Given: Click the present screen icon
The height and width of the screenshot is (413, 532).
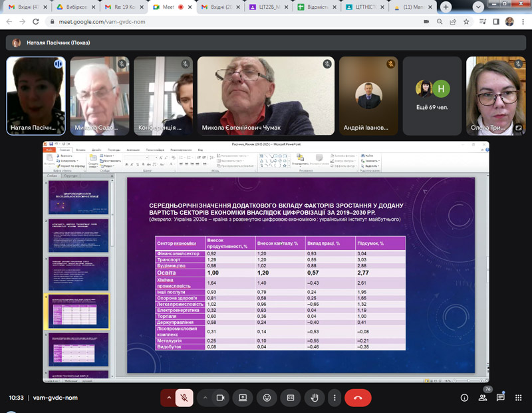Looking at the screenshot, I should [243, 398].
